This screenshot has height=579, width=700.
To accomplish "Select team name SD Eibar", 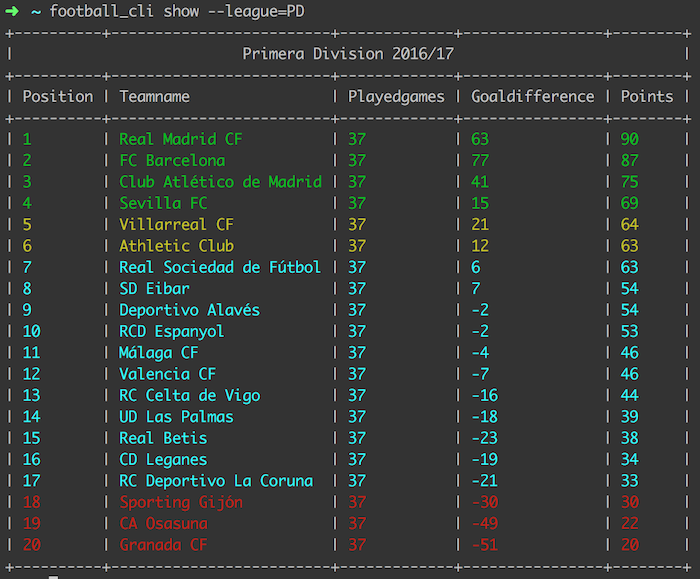I will click(x=154, y=288).
